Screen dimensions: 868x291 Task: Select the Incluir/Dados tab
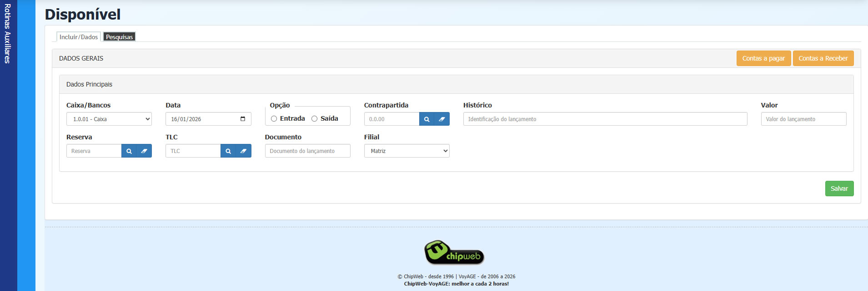(x=79, y=37)
